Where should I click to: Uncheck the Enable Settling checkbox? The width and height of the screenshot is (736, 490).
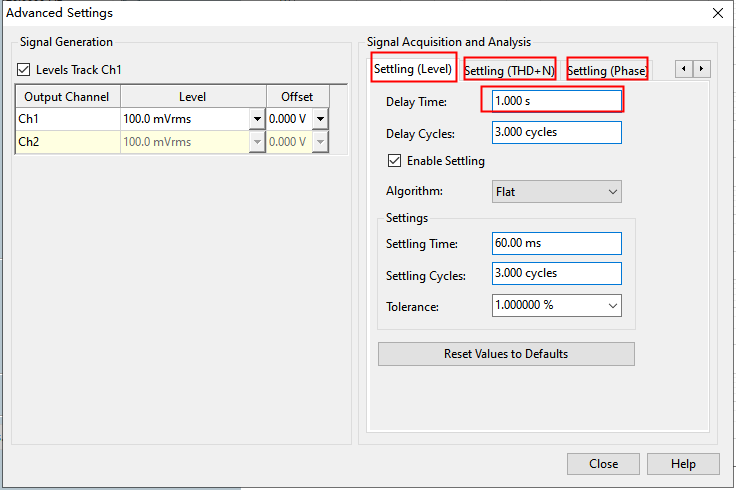coord(394,161)
